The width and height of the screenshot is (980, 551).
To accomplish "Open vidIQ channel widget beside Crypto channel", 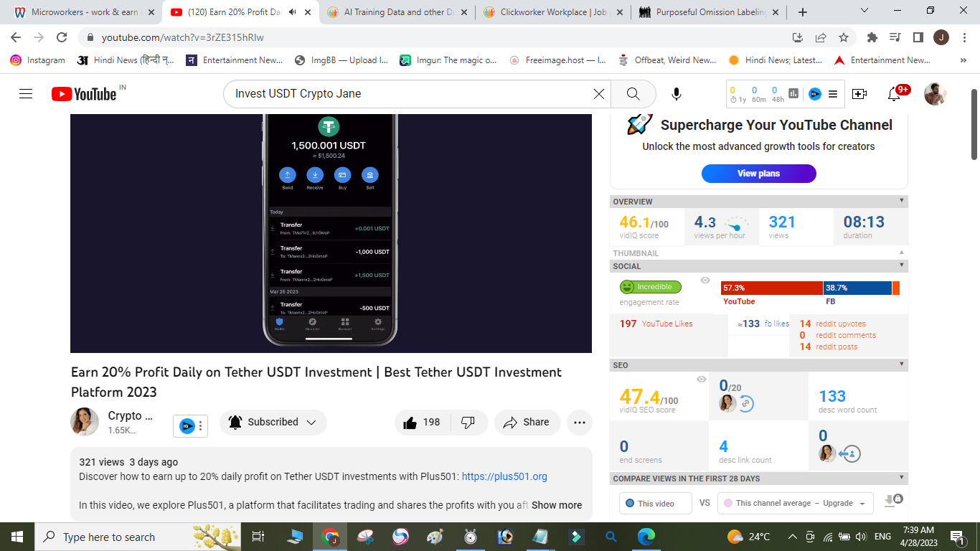I will point(190,425).
